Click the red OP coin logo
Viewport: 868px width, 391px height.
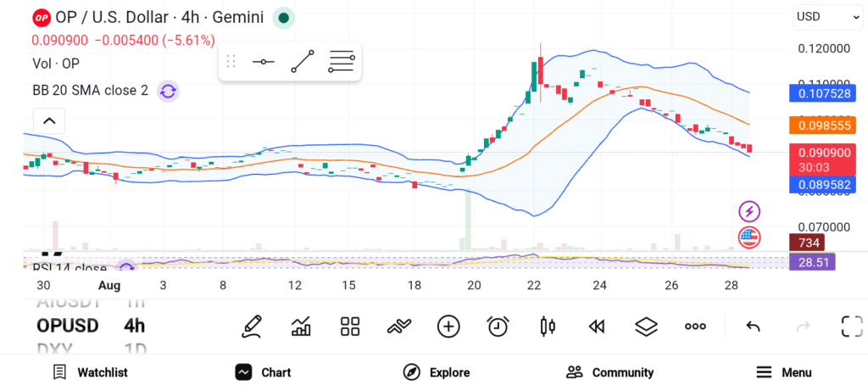(42, 18)
